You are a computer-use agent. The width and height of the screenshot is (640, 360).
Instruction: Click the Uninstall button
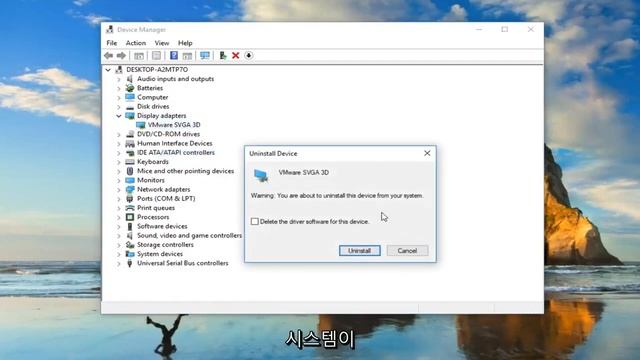(x=360, y=251)
